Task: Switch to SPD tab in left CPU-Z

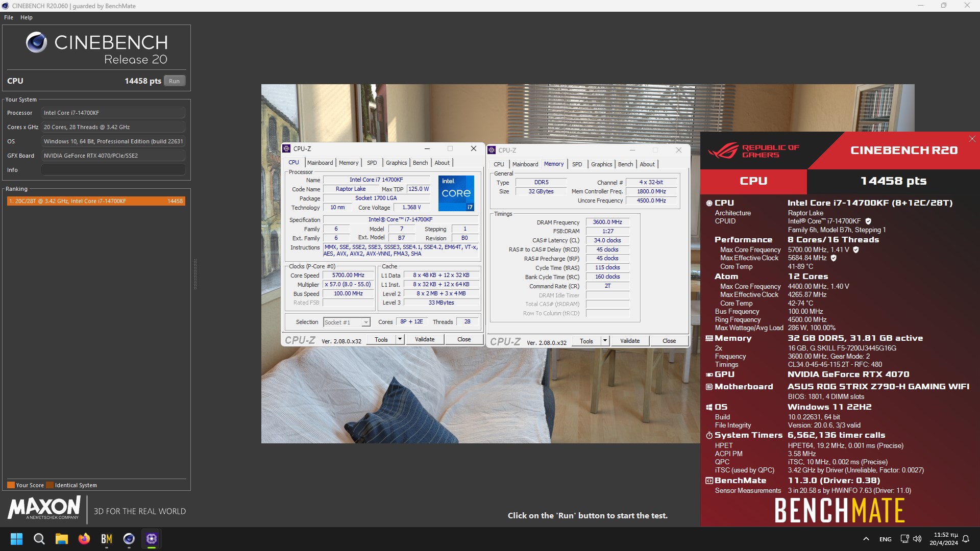Action: (372, 163)
